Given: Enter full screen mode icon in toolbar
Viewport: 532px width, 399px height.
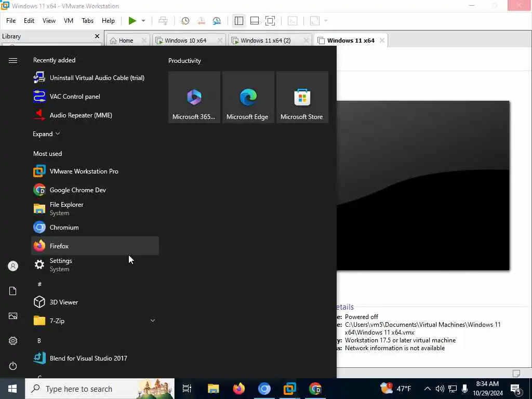Looking at the screenshot, I should click(270, 21).
